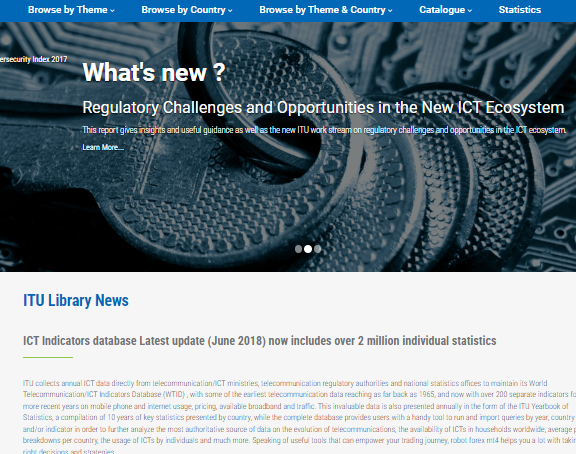Select the second carousel slide dot
This screenshot has width=576, height=454.
coord(308,249)
